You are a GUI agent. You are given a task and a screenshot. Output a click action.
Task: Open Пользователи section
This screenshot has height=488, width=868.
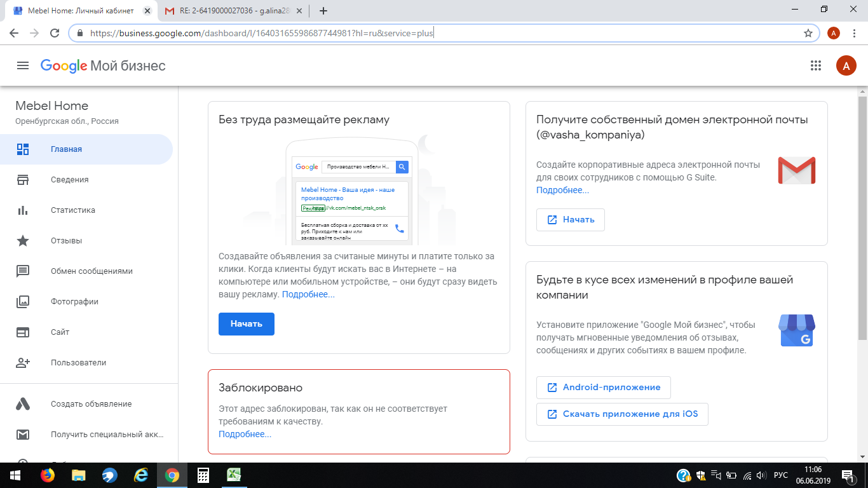pyautogui.click(x=86, y=363)
